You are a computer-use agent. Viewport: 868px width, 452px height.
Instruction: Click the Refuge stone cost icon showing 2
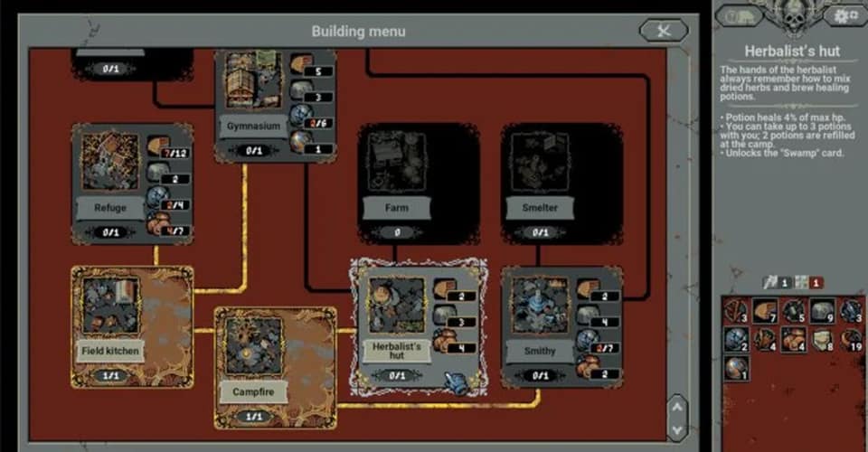click(158, 172)
